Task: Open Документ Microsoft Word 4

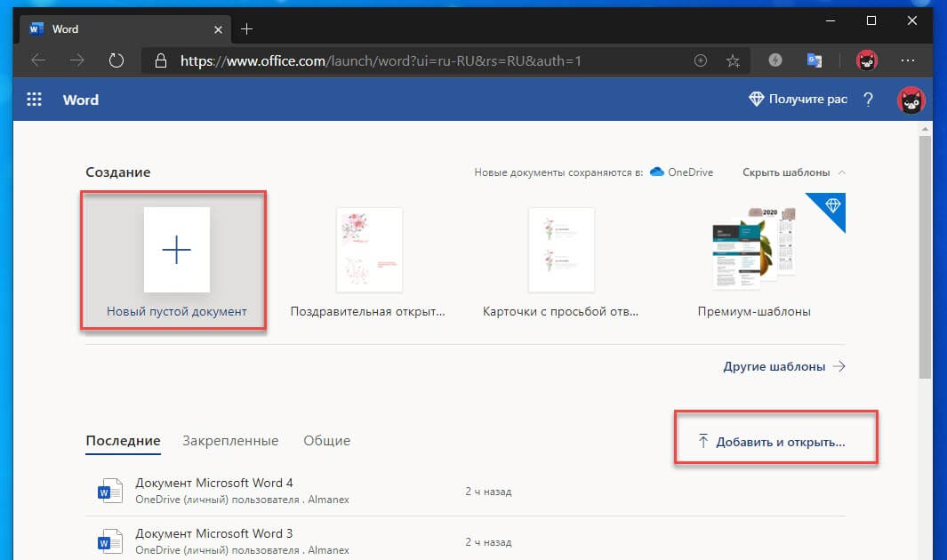Action: click(x=213, y=484)
